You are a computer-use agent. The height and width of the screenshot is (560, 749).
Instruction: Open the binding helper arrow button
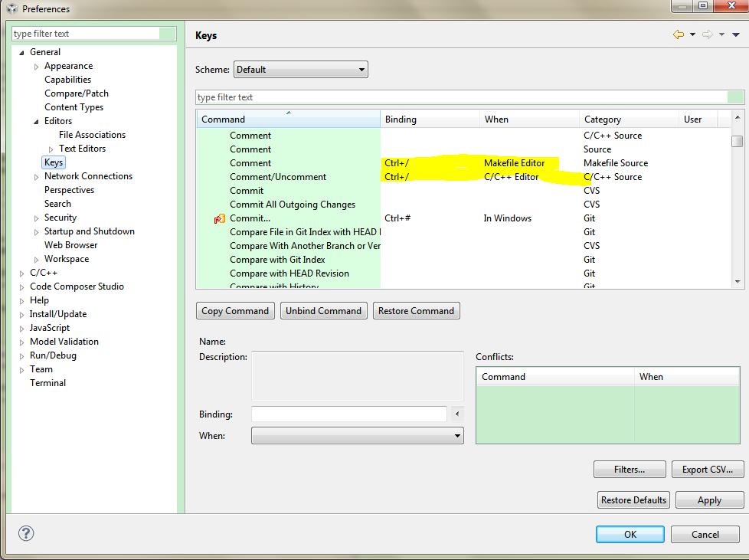click(457, 414)
